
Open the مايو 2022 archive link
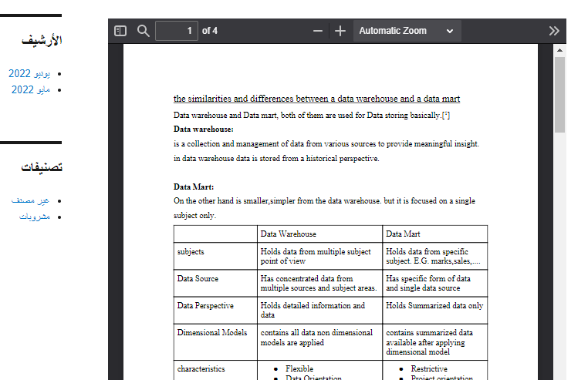pyautogui.click(x=31, y=90)
